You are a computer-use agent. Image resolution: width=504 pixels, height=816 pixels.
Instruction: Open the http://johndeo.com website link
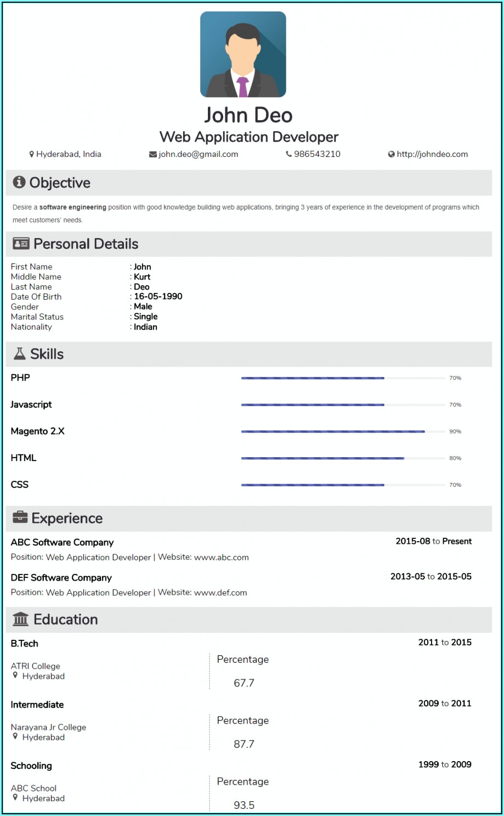coord(432,154)
